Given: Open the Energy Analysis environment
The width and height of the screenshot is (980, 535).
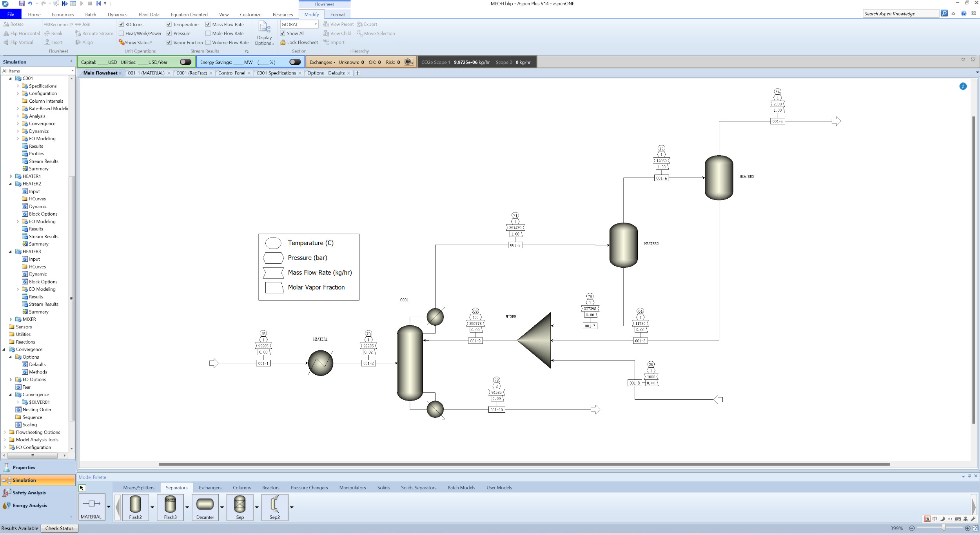Looking at the screenshot, I should tap(38, 506).
